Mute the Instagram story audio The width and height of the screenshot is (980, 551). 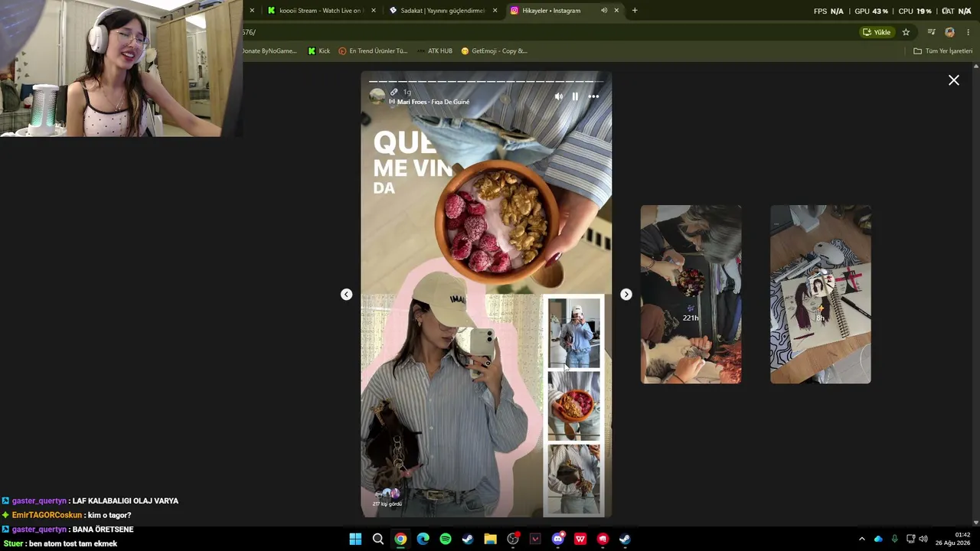coord(558,96)
